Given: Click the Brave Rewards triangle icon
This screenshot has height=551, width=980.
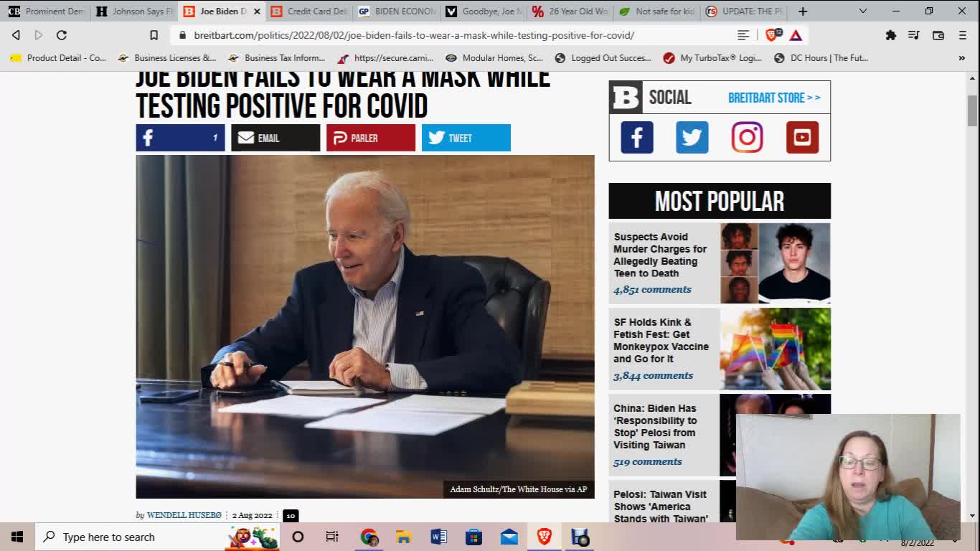Looking at the screenshot, I should tap(796, 35).
